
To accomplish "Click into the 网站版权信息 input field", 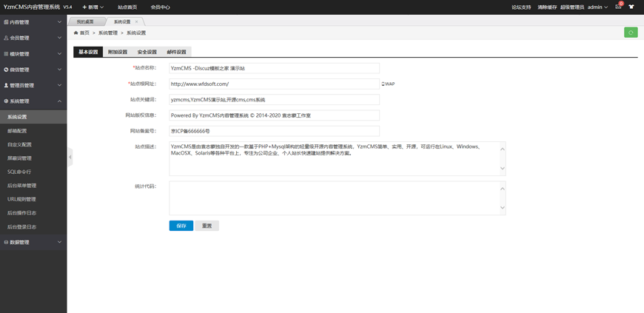I will click(275, 115).
